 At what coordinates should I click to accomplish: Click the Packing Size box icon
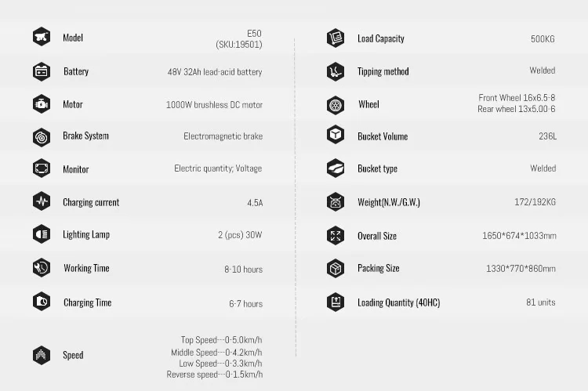coord(336,268)
